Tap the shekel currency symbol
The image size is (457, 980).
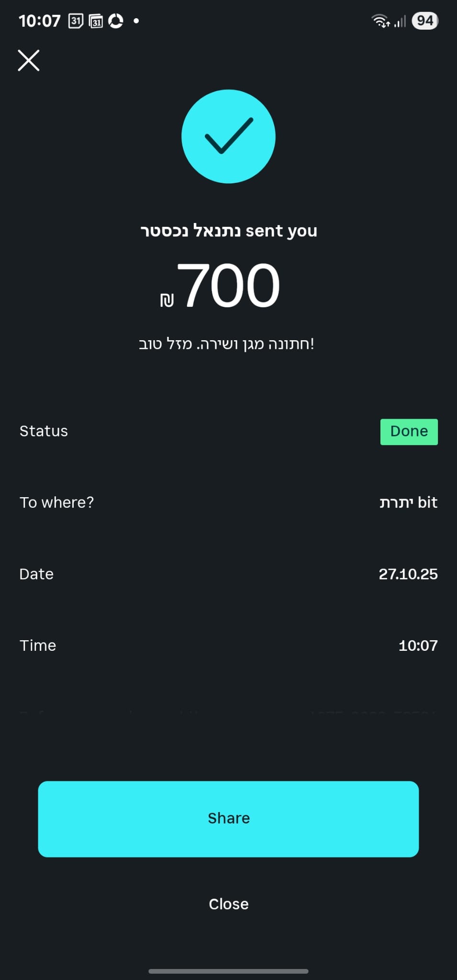coord(167,300)
